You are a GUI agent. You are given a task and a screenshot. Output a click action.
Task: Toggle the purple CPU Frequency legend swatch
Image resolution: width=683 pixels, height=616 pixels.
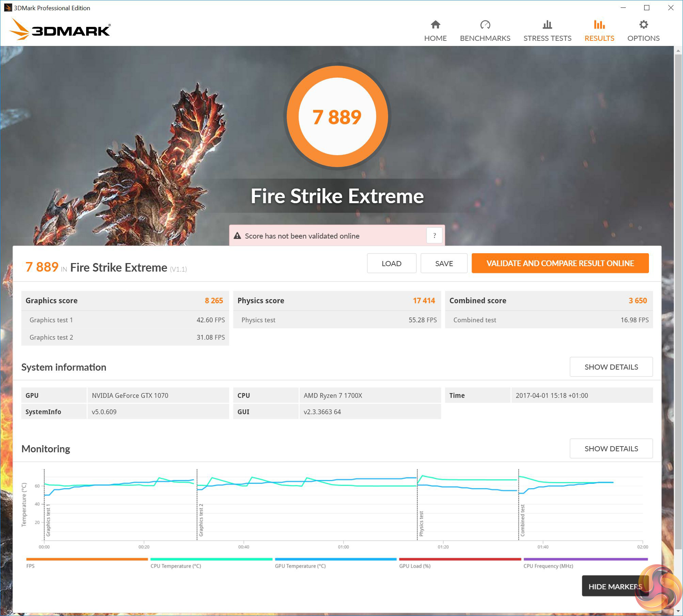(x=585, y=559)
